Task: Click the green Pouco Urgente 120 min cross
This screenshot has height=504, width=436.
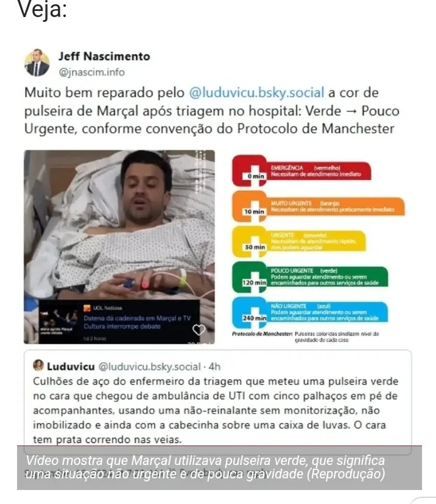Action: click(250, 277)
